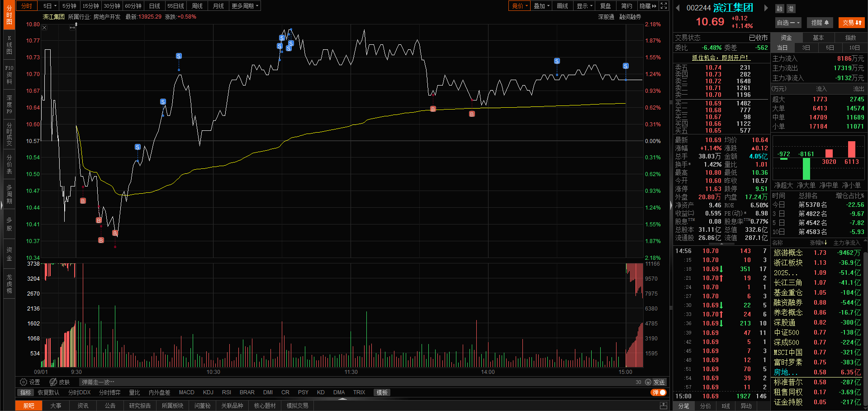The image size is (868, 411).
Task: Collapse the panel with bottom center arrow
Action: point(342,399)
